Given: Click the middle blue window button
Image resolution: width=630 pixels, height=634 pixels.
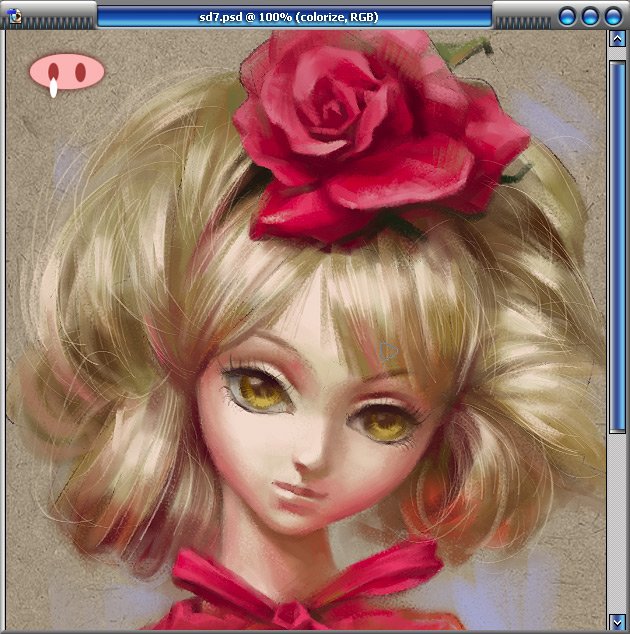Looking at the screenshot, I should pyautogui.click(x=590, y=17).
